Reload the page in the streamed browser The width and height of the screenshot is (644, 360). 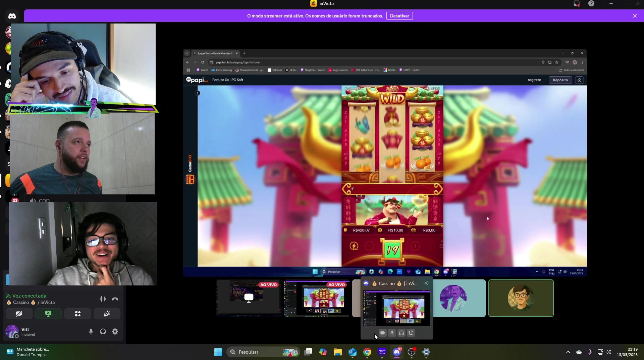[203, 62]
